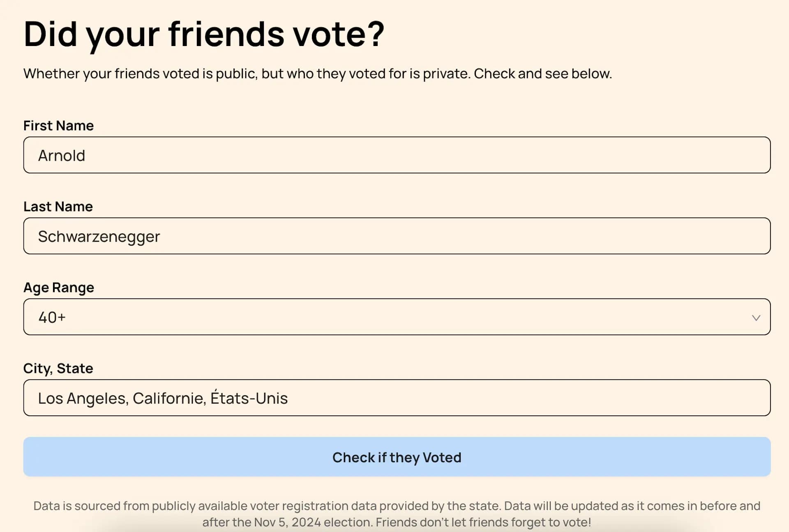Click the "First Name" field label

[x=58, y=125]
